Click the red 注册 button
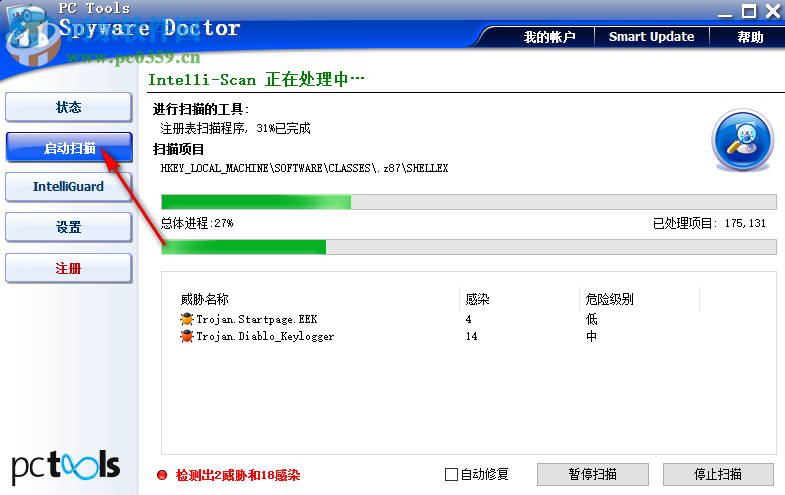Screen dimensions: 785x495 pyautogui.click(x=69, y=268)
